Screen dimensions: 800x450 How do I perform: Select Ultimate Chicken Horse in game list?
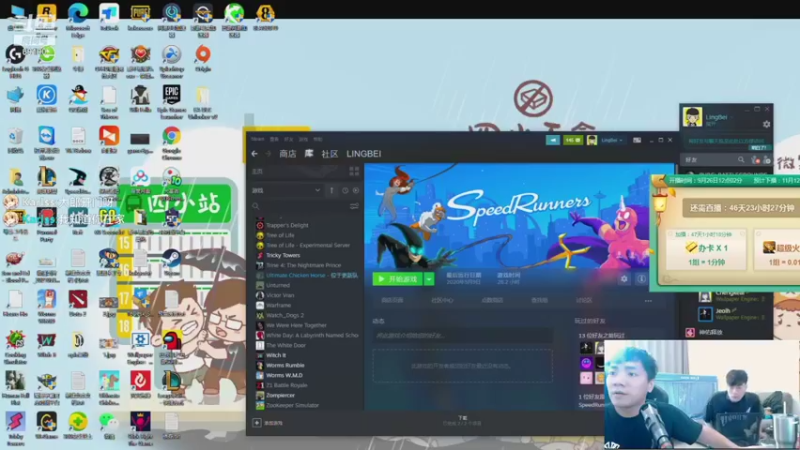[x=308, y=275]
